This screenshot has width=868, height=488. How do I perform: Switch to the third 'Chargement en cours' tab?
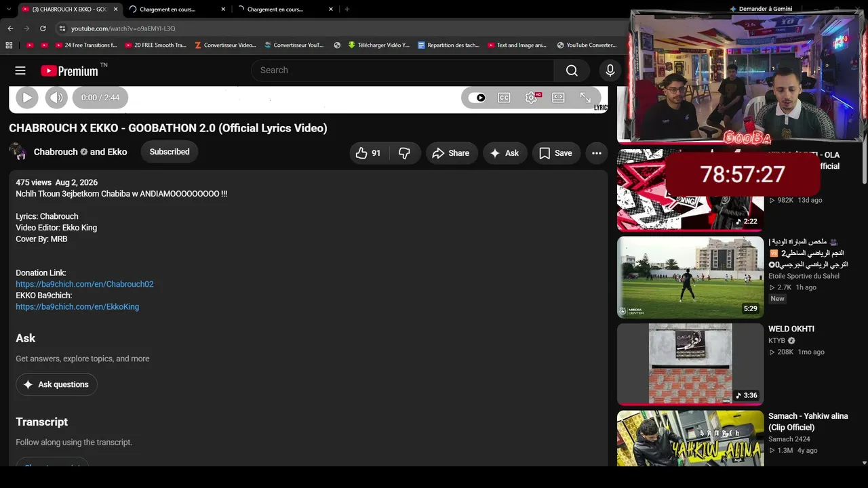pyautogui.click(x=285, y=9)
